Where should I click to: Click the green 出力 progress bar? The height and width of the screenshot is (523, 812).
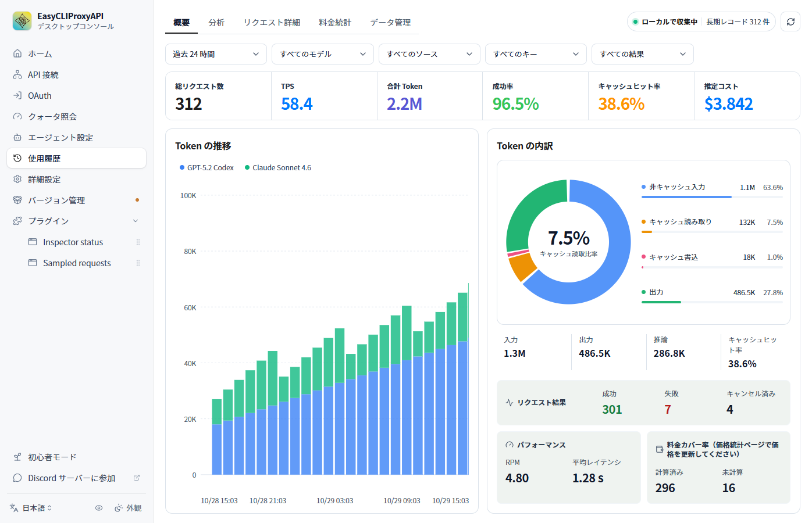(661, 302)
